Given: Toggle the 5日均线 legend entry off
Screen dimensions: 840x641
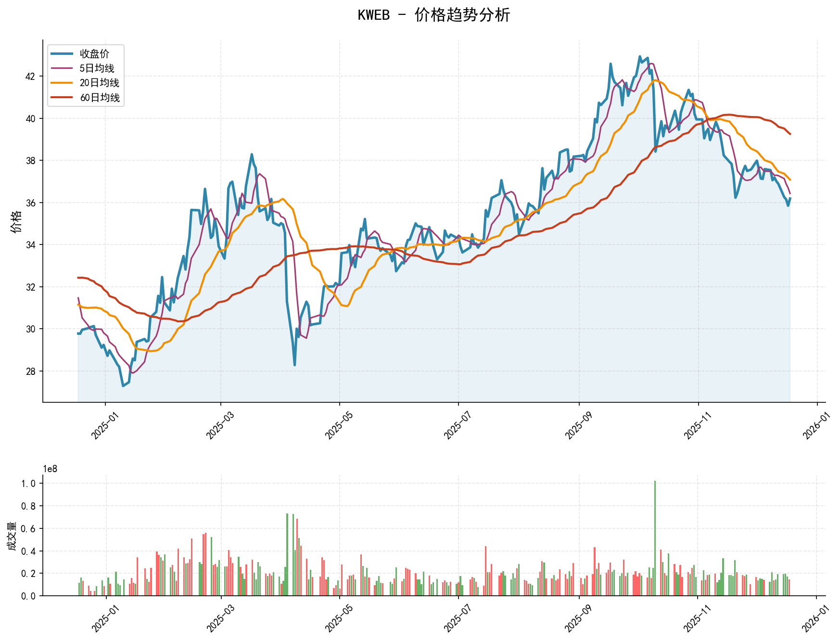Looking at the screenshot, I should tap(96, 68).
